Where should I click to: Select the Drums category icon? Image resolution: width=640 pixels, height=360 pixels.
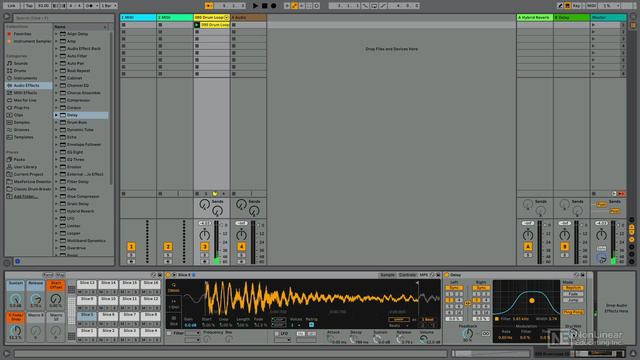pos(9,71)
